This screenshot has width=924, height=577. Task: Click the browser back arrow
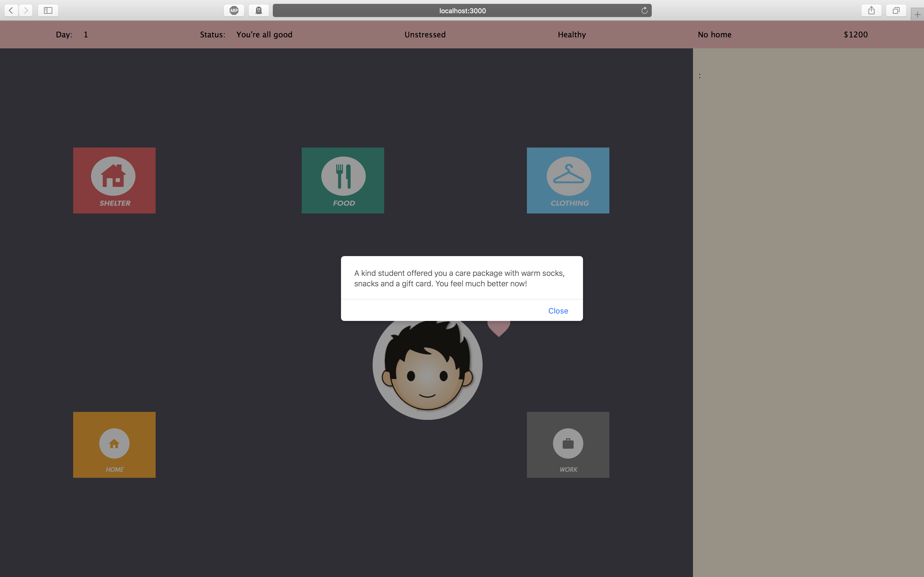pos(11,10)
